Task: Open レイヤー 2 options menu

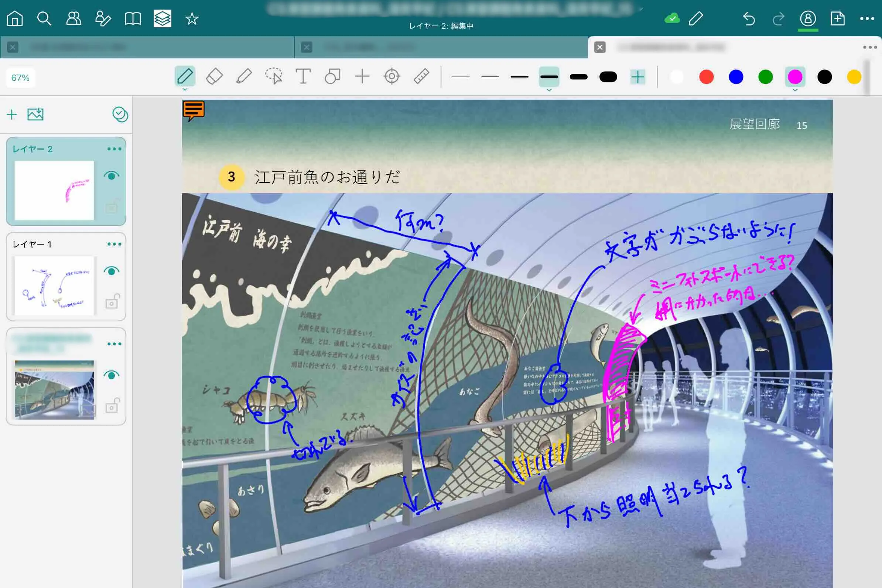Action: point(114,149)
